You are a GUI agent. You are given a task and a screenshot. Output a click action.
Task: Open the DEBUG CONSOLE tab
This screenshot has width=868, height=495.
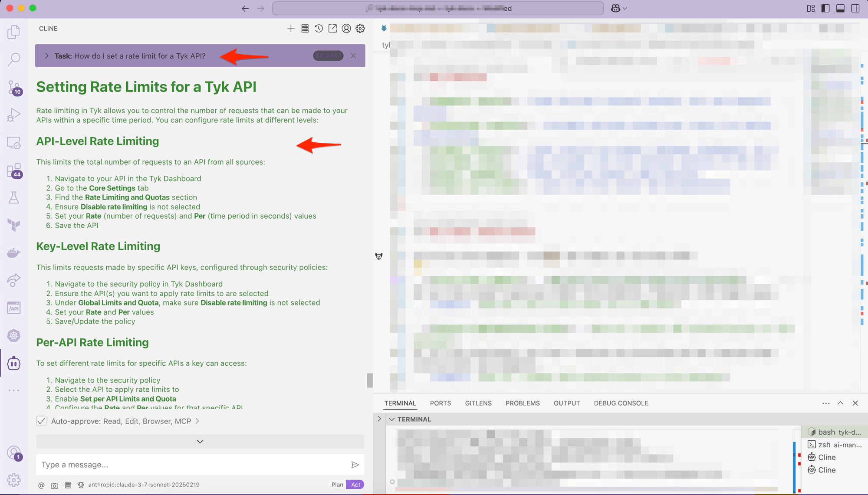621,403
